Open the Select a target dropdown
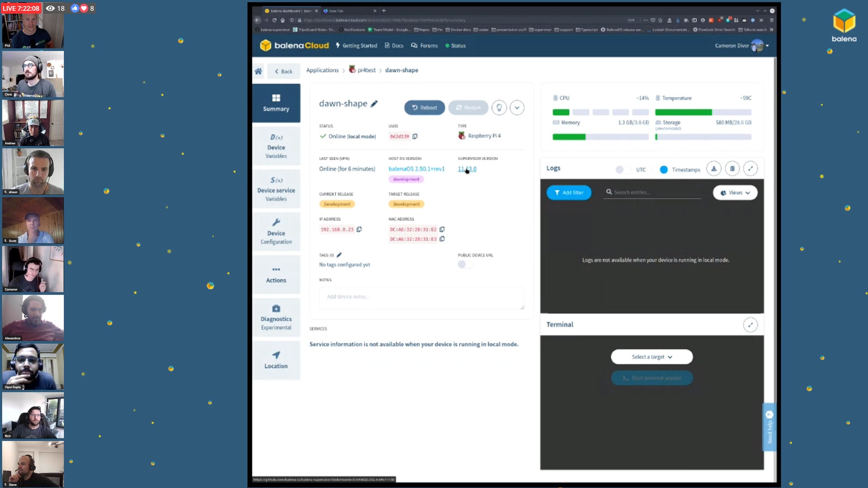This screenshot has width=868, height=488. tap(651, 357)
